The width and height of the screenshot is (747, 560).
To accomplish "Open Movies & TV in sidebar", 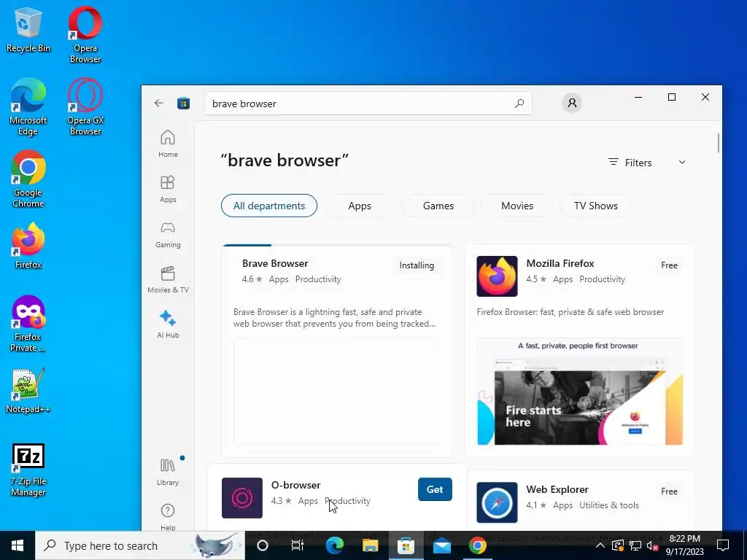I will click(x=168, y=279).
